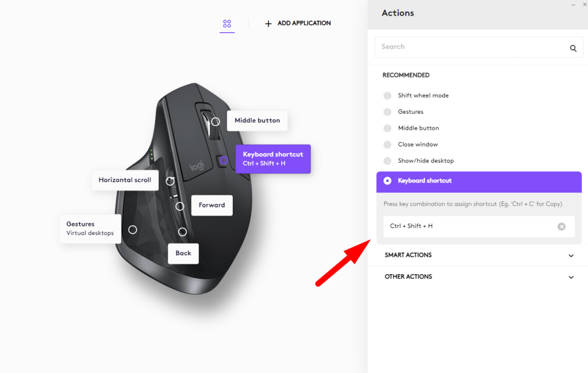588x373 pixels.
Task: Click the all-applications grid icon
Action: [x=227, y=24]
